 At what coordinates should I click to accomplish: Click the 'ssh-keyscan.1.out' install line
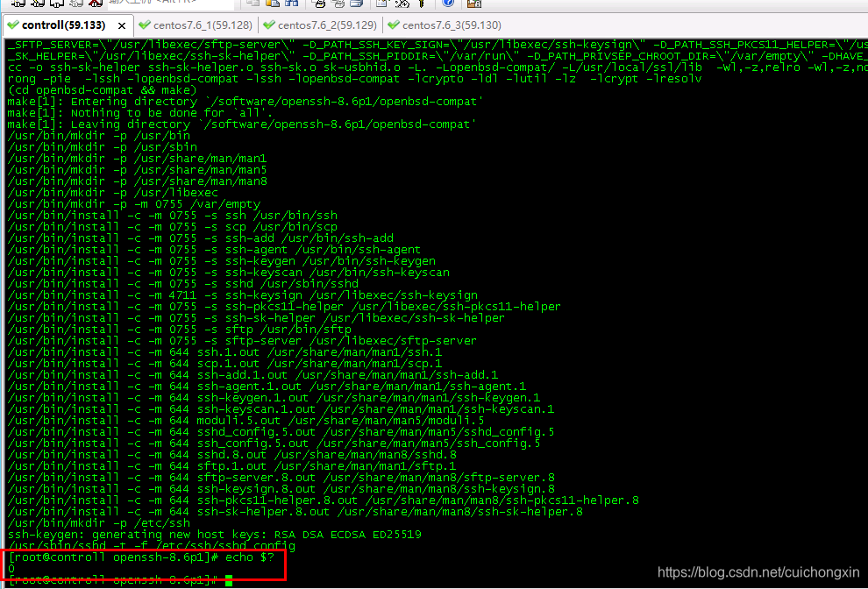(x=281, y=409)
